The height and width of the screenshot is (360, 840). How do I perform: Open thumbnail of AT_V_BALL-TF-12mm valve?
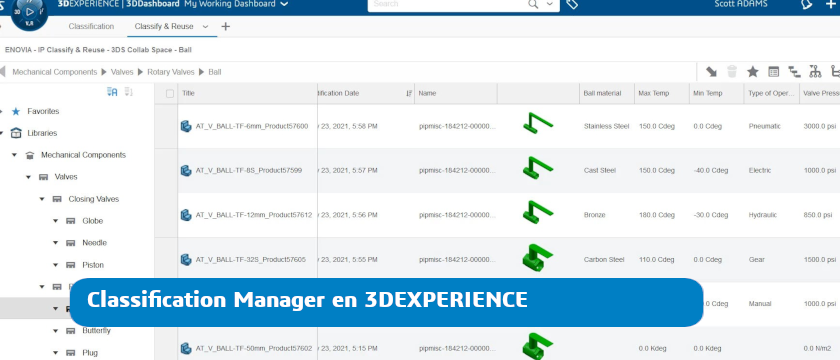tap(537, 212)
